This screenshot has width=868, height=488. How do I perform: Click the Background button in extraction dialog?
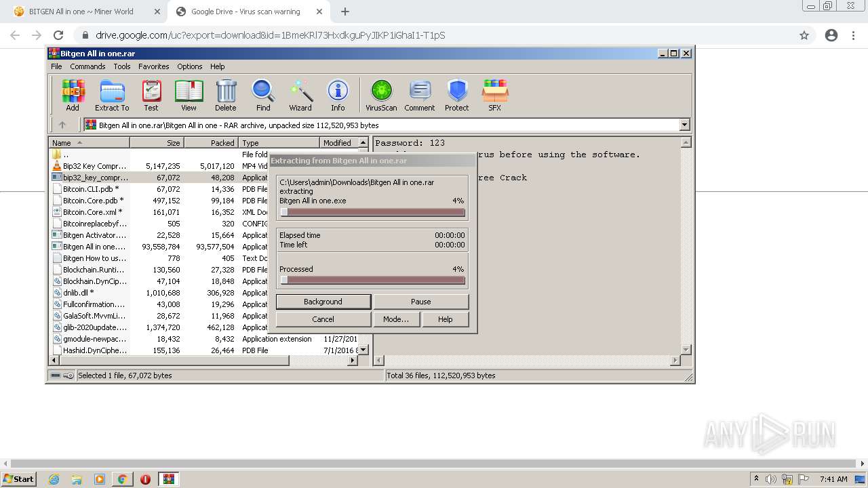pos(323,302)
